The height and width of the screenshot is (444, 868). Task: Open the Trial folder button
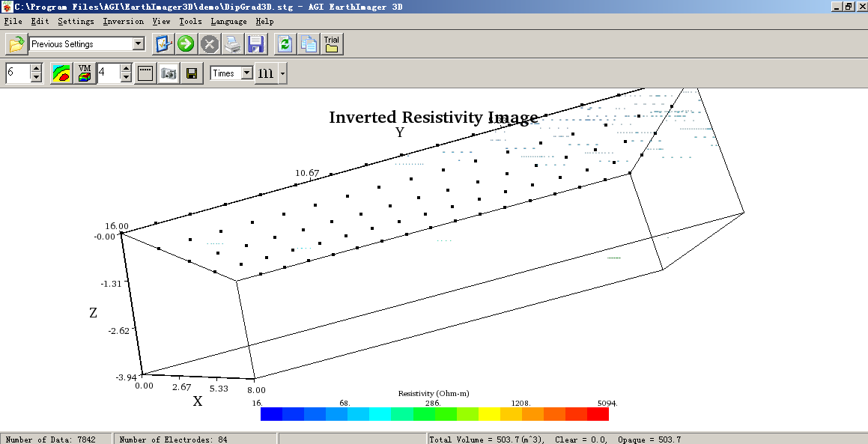pos(332,43)
